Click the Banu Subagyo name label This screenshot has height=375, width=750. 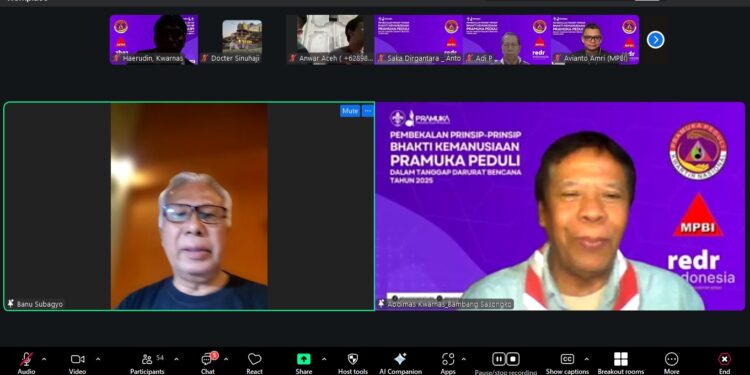(x=40, y=304)
